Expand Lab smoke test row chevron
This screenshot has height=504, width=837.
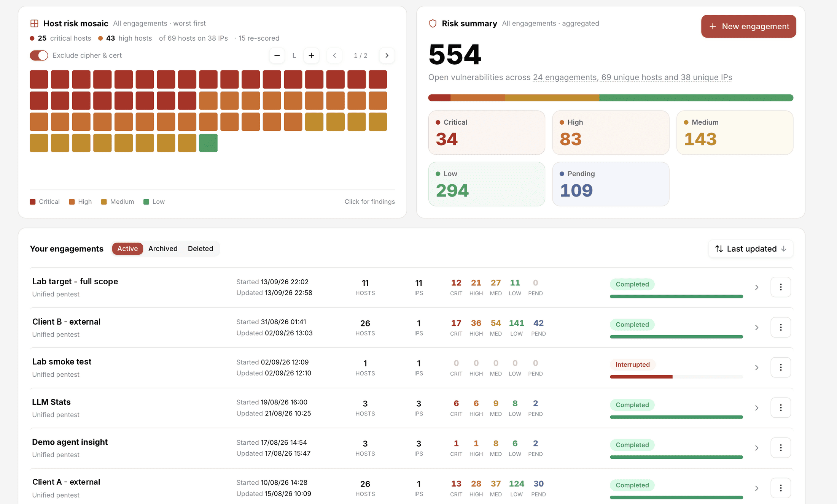coord(757,368)
